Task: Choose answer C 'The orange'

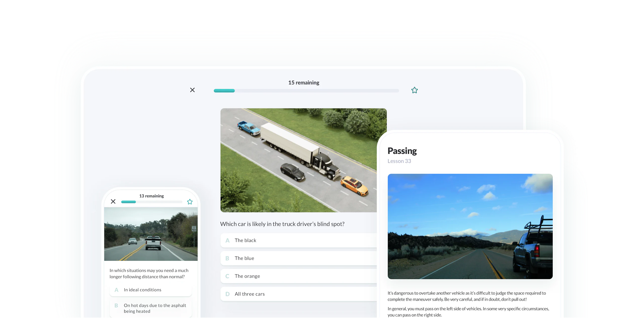Action: pos(298,276)
